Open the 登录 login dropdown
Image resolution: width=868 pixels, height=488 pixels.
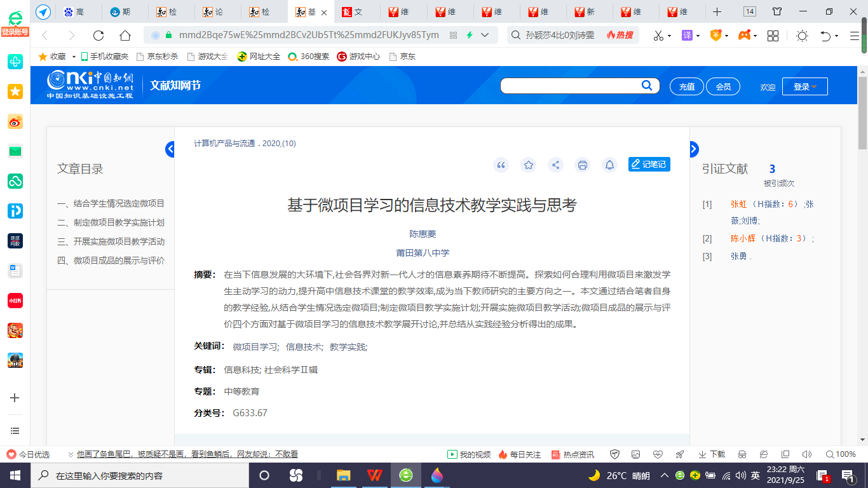point(805,86)
